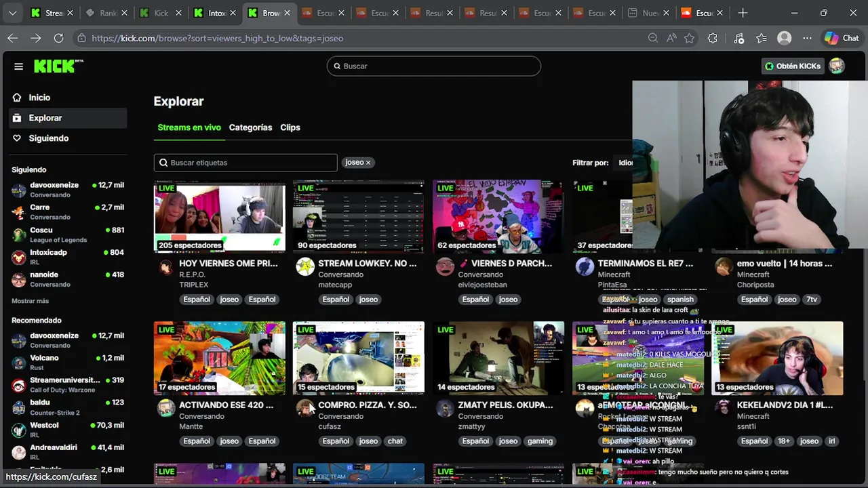This screenshot has width=868, height=488.
Task: Click 7tv tag on emo vuelto stream
Action: click(x=811, y=299)
